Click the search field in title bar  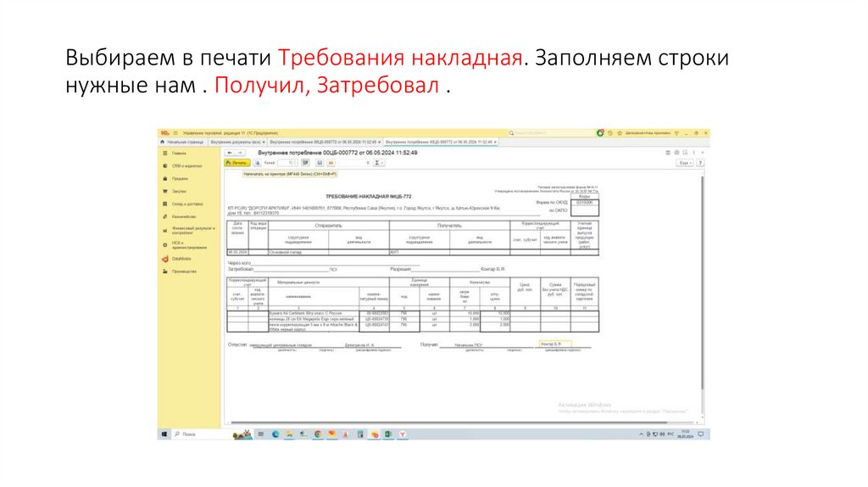pyautogui.click(x=551, y=133)
